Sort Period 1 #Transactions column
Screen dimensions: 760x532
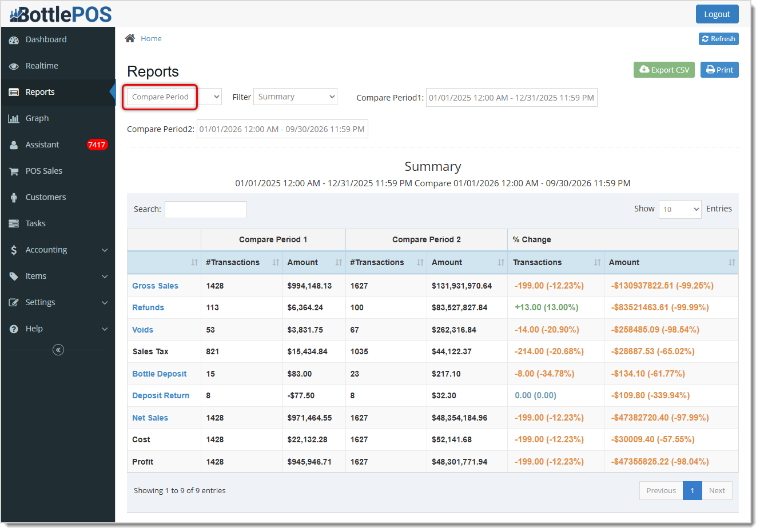[x=276, y=262]
